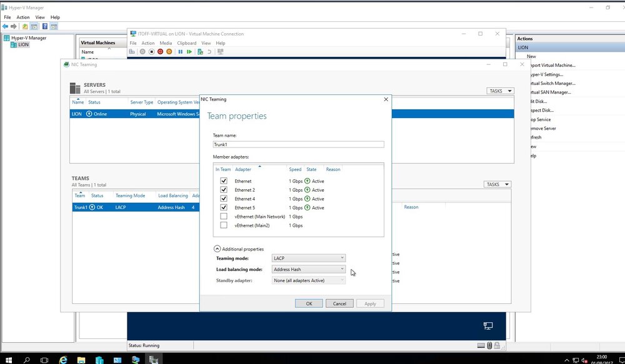Check the vEthernet (Main2) adapter checkbox
Viewport: 625px width, 364px height.
(224, 225)
